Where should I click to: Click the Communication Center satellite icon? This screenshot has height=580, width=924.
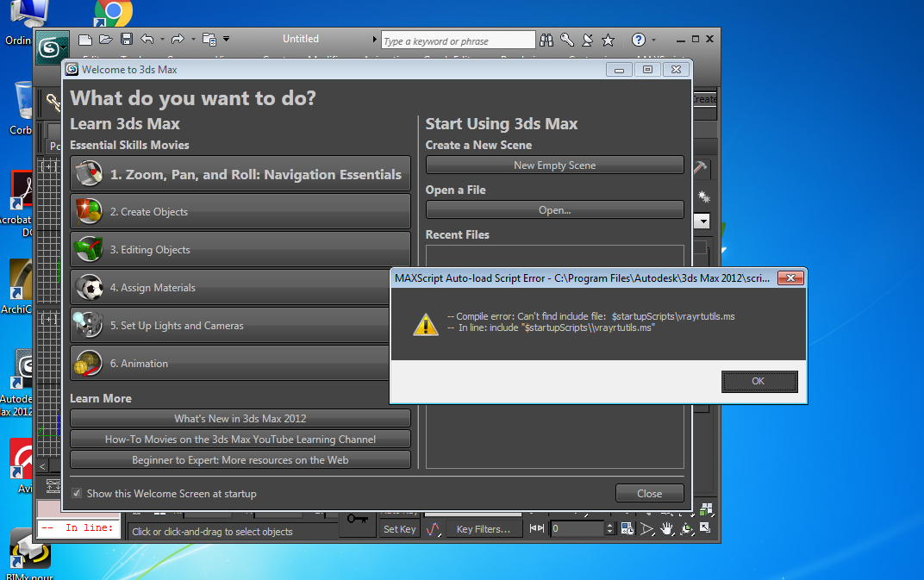(x=588, y=41)
